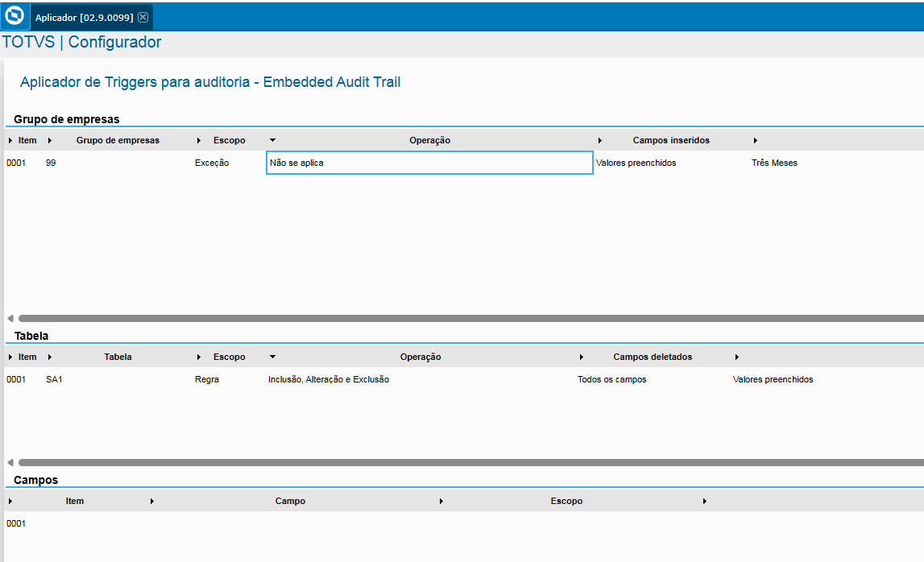This screenshot has width=924, height=562.
Task: Click the arrow icon on the Tabela column header
Action: pyautogui.click(x=198, y=356)
